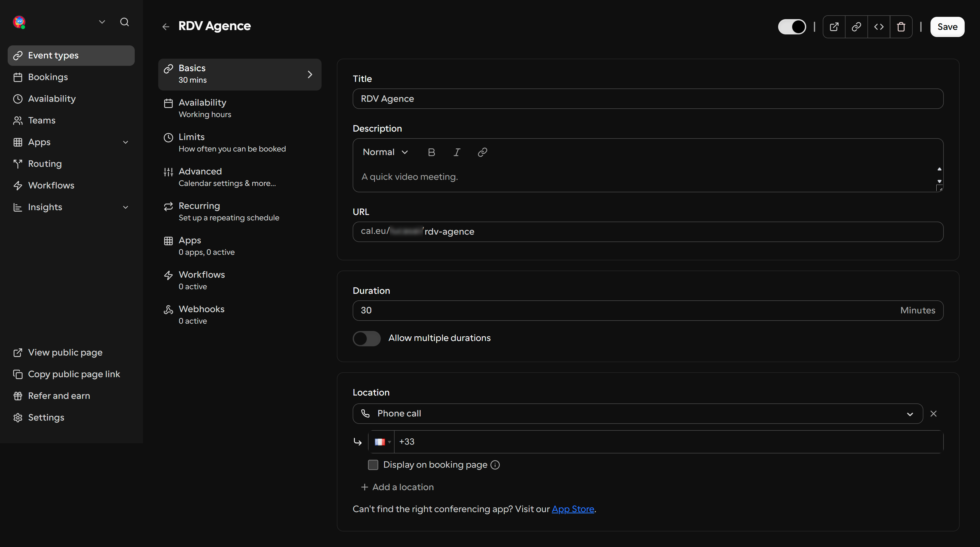Disable the event type toggle in header
Screen dimensions: 980x547
click(x=792, y=27)
